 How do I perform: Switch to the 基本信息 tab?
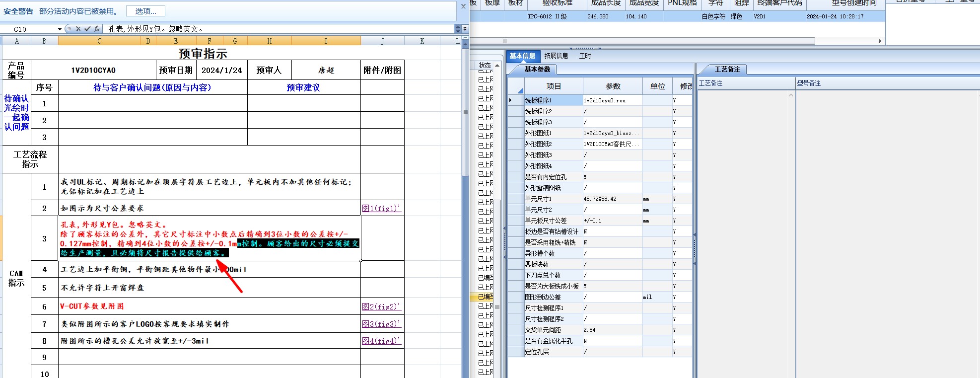(522, 56)
